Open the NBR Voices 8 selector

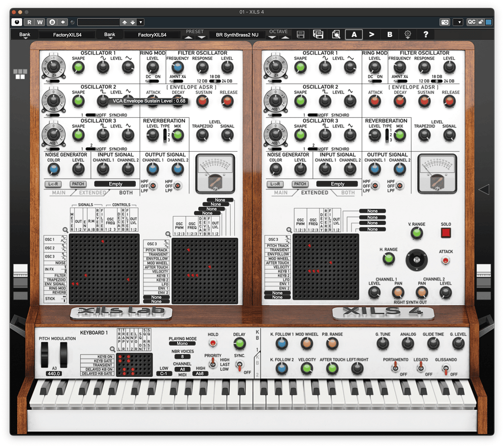pos(182,356)
